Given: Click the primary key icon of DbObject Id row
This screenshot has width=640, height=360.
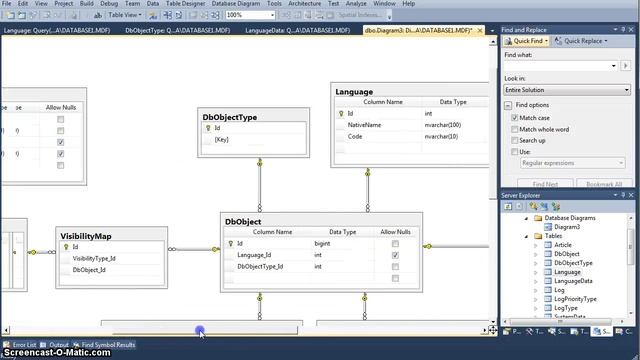Looking at the screenshot, I should pyautogui.click(x=231, y=244).
